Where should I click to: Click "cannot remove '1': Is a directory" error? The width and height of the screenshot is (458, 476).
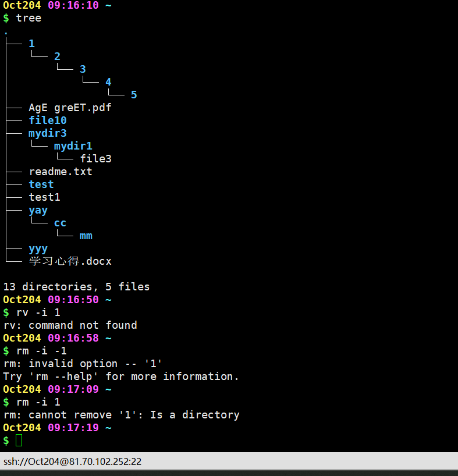[x=134, y=415]
